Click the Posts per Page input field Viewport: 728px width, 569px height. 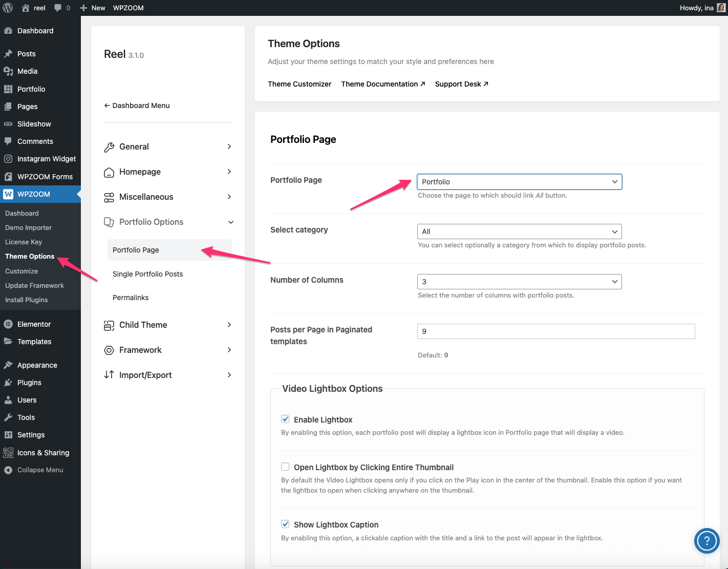pos(555,331)
